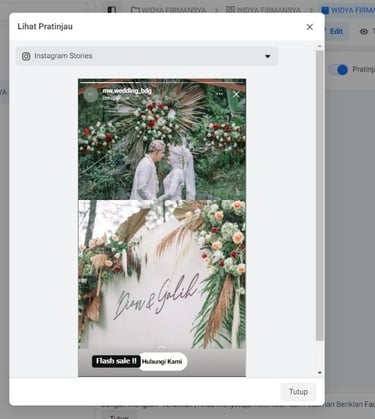The image size is (375, 419).
Task: Click the dialog vertical scrollbar thumb
Action: point(320,195)
